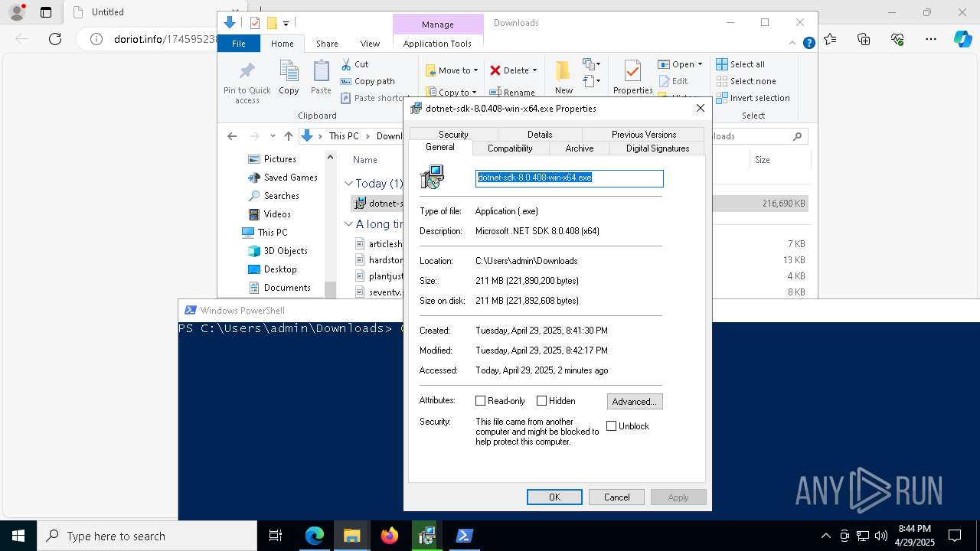The height and width of the screenshot is (551, 980).
Task: Click the Copy icon in Clipboard group
Action: [x=289, y=72]
